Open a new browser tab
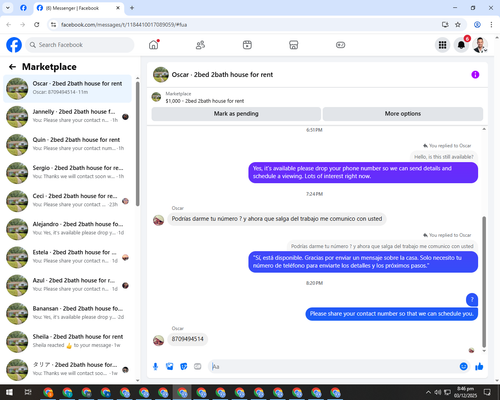This screenshot has width=500, height=400. coord(132,8)
